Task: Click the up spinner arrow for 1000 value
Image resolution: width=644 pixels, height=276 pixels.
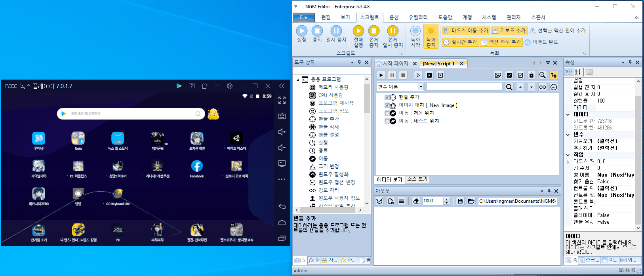Action: click(447, 199)
